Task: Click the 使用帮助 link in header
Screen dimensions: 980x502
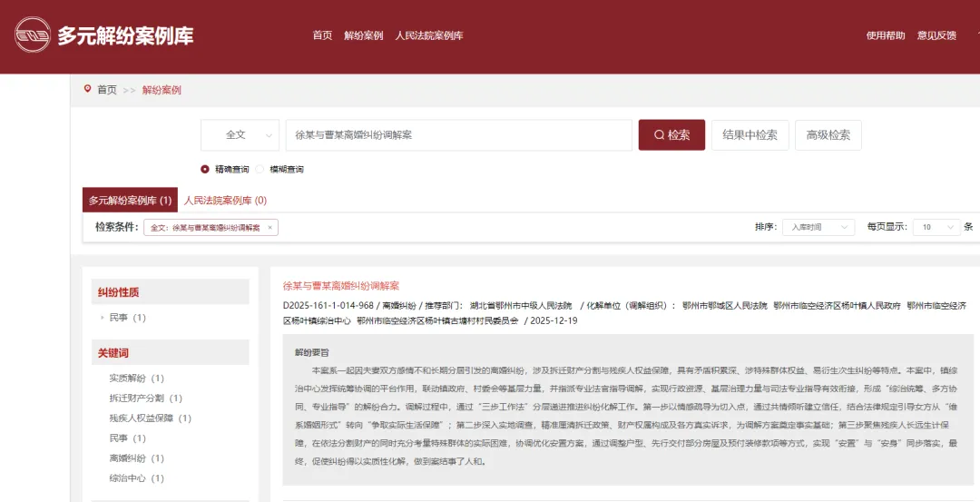Action: (886, 35)
